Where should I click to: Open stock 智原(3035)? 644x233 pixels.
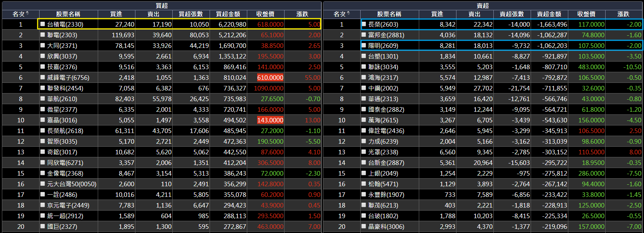coord(62,141)
